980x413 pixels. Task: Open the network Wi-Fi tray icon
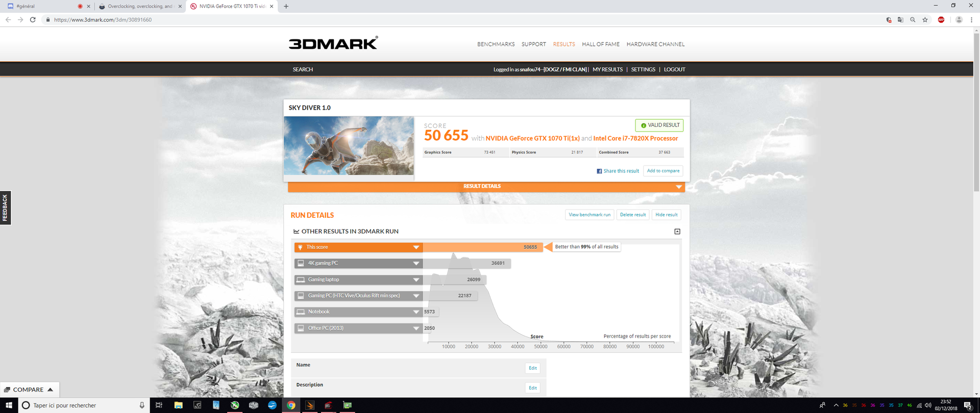point(919,405)
